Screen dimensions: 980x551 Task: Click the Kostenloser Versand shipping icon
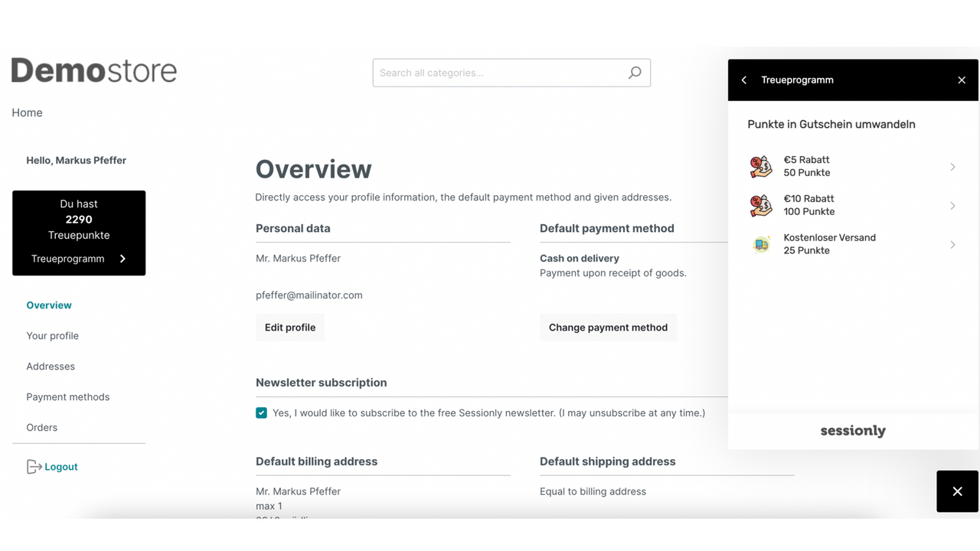(761, 244)
